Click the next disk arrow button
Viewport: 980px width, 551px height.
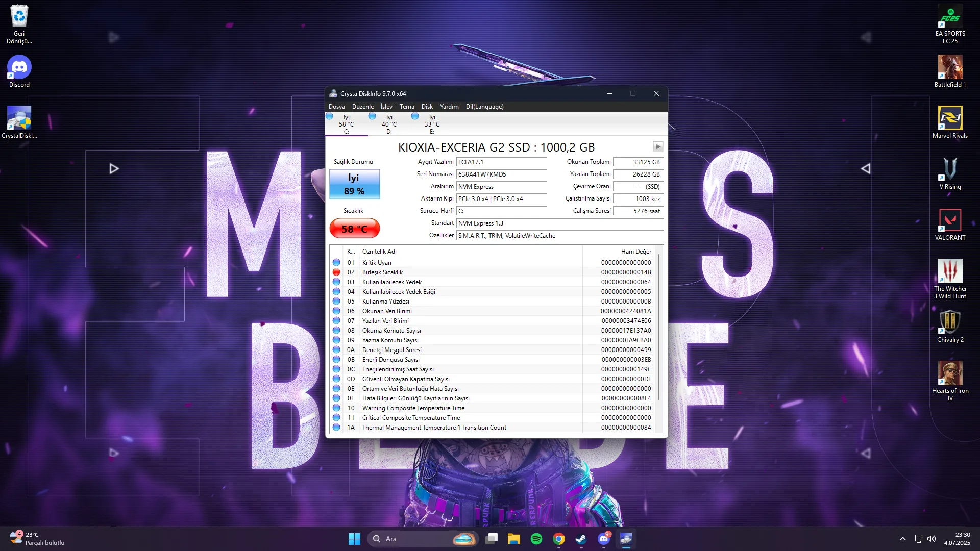point(658,147)
